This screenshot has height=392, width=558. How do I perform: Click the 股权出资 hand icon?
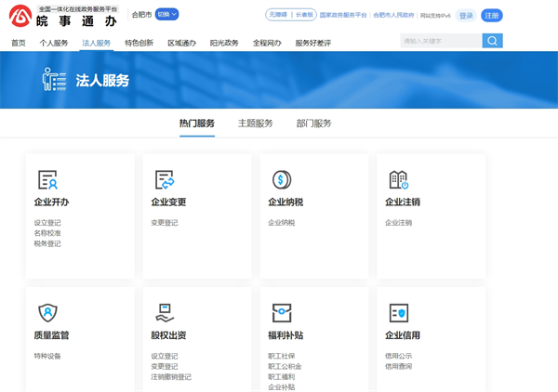tap(165, 313)
